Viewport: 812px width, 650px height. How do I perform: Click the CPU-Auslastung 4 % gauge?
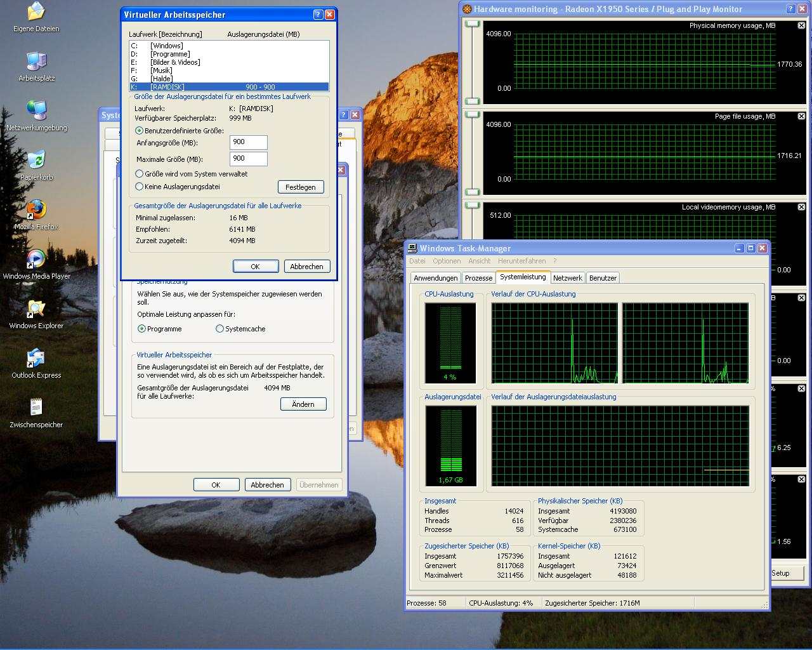(x=450, y=343)
